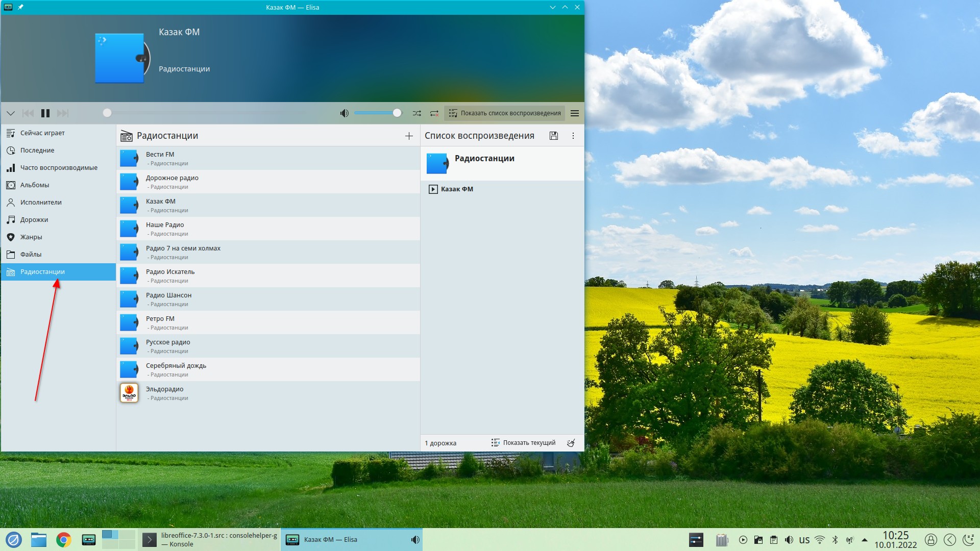
Task: Open the playlist three-dot options menu
Action: pos(573,136)
